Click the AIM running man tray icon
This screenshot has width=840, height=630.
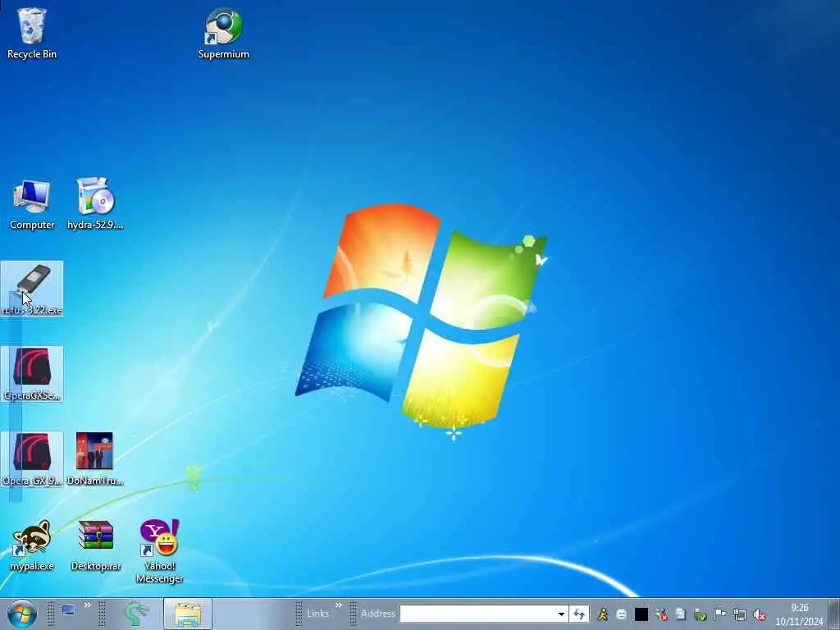click(x=603, y=614)
